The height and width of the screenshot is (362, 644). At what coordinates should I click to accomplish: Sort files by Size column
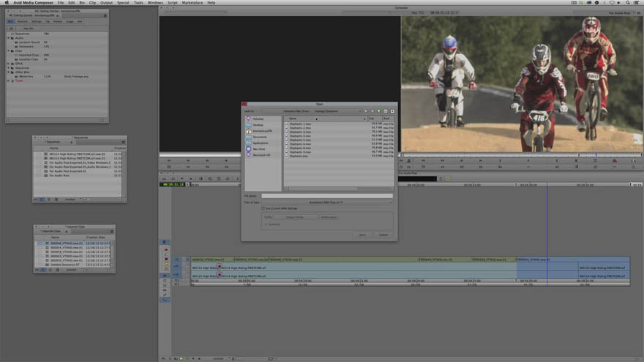(x=374, y=118)
